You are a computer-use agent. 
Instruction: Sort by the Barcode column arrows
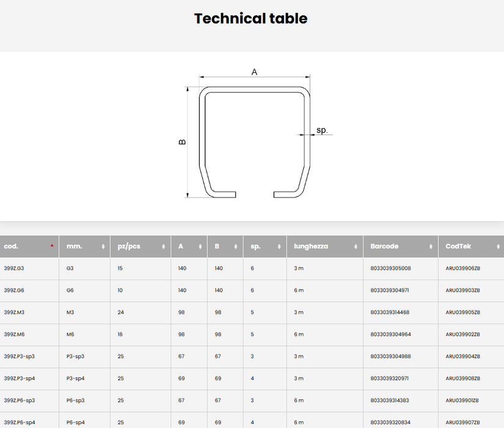click(x=431, y=246)
